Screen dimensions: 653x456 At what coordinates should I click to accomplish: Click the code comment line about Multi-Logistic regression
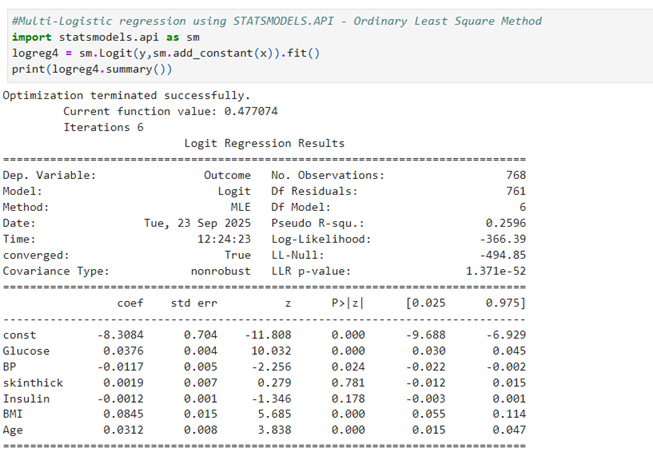coord(276,21)
